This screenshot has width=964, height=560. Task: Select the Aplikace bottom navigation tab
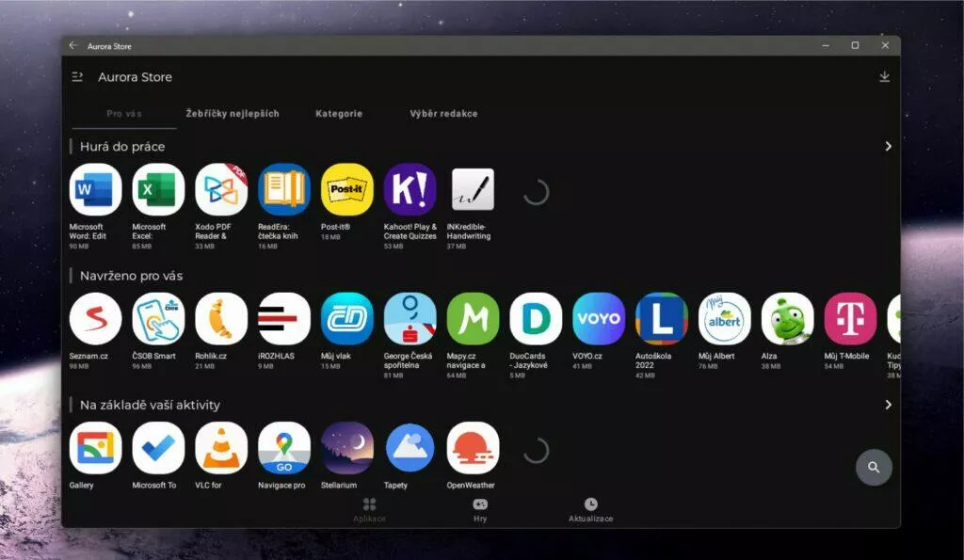(369, 510)
